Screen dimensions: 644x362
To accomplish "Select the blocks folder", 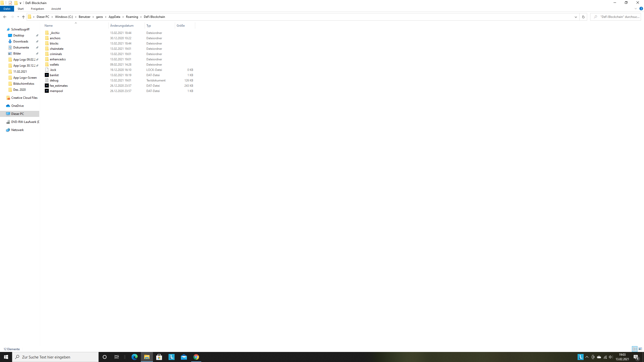I will click(x=54, y=43).
